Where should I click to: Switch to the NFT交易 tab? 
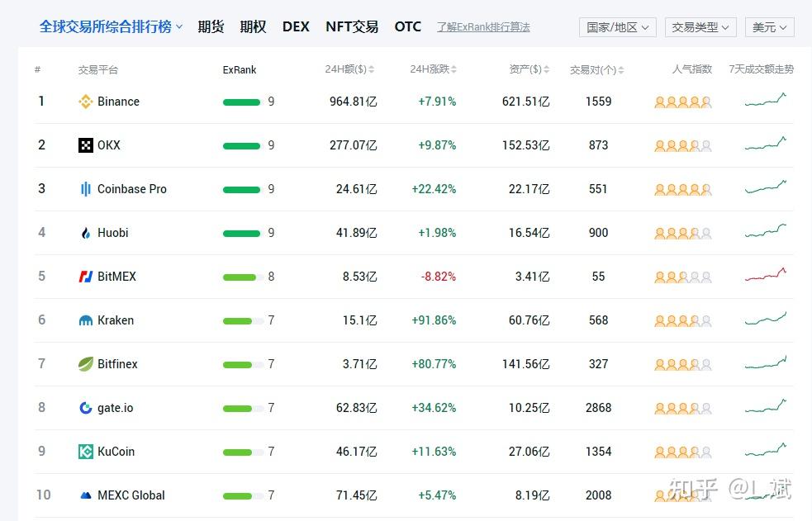[x=352, y=26]
